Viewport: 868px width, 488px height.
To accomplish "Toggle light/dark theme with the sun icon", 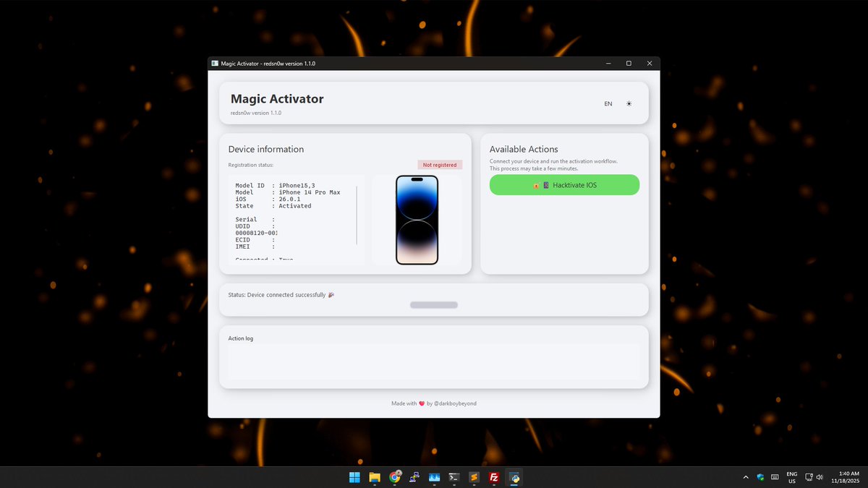I will click(x=629, y=103).
